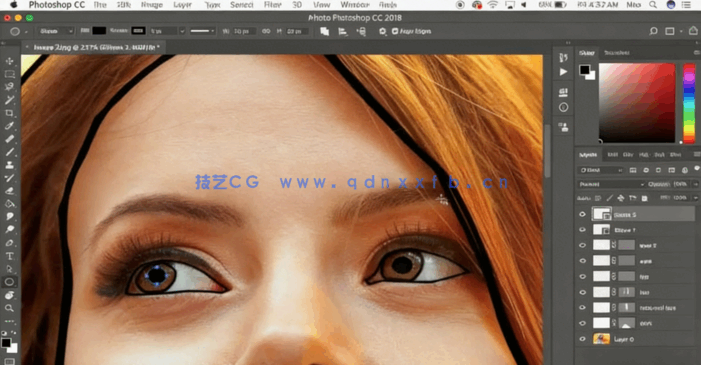This screenshot has width=701, height=365.
Task: Hide the highlighted top layer's eye icon
Action: tap(582, 214)
